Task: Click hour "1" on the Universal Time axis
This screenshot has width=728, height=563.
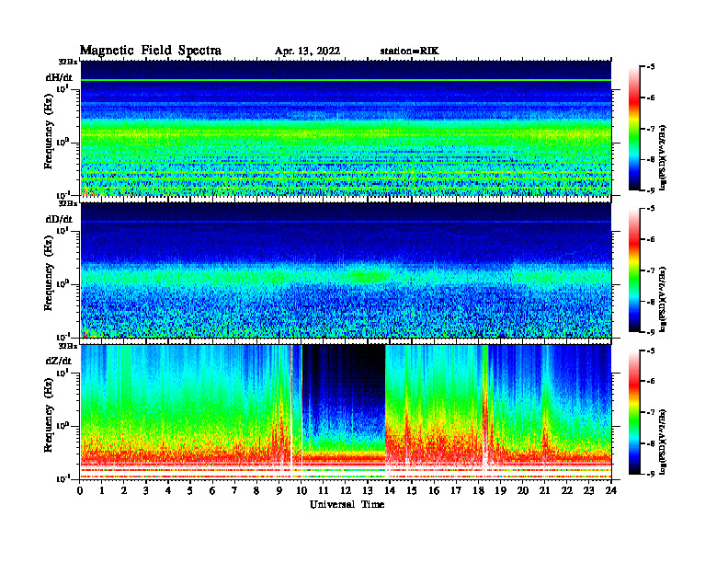Action: click(x=102, y=491)
